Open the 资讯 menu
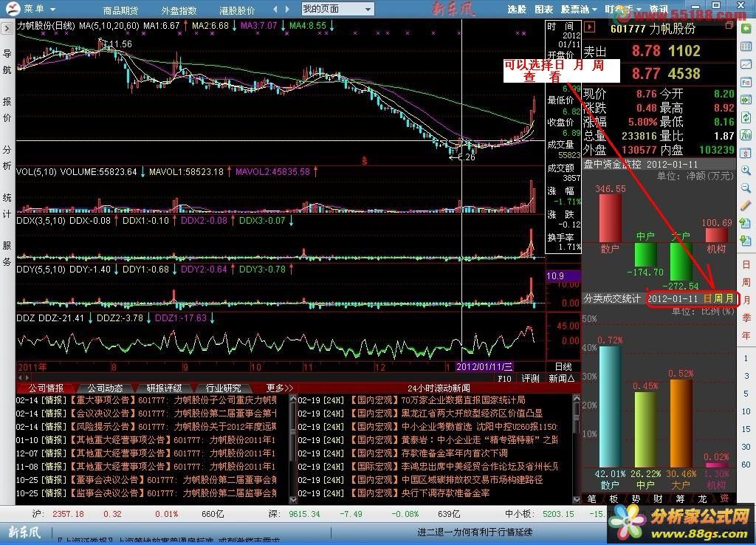This screenshot has height=545, width=756. coord(659,9)
